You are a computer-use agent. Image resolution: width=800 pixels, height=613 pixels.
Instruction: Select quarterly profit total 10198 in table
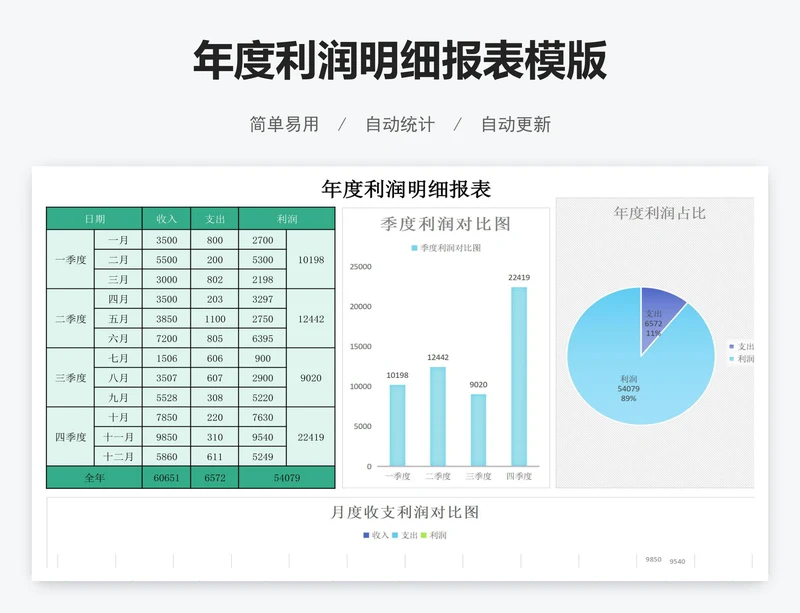(311, 260)
